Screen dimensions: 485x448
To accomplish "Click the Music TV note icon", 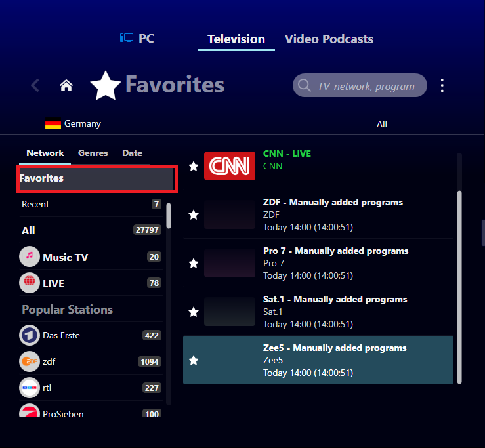I will coord(30,256).
